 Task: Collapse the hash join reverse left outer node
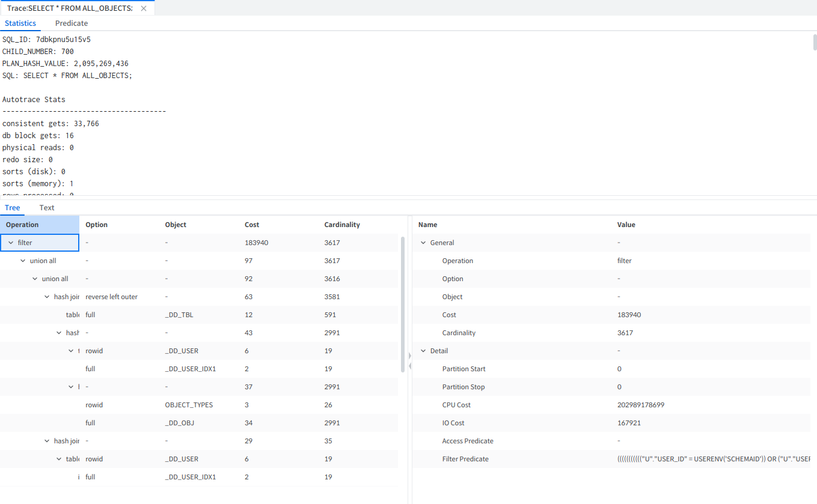pyautogui.click(x=47, y=297)
